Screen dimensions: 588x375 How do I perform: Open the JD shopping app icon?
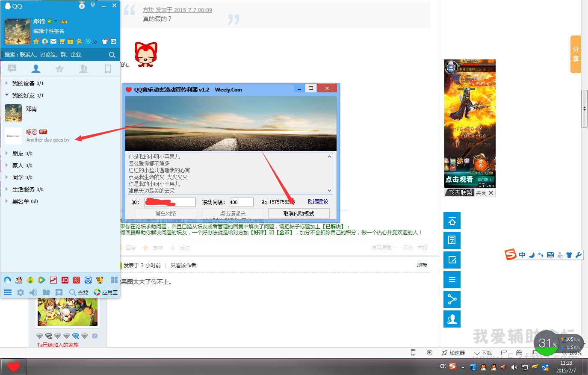[65, 280]
